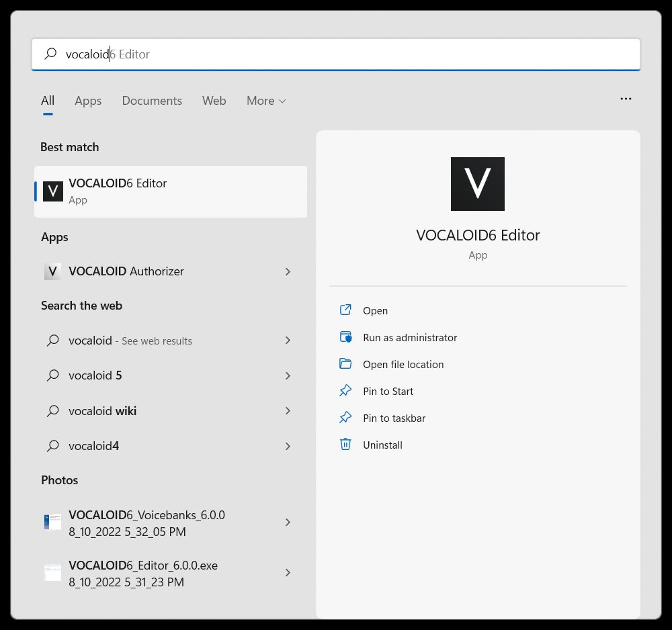672x630 pixels.
Task: Click the Open external-link icon
Action: pos(345,310)
